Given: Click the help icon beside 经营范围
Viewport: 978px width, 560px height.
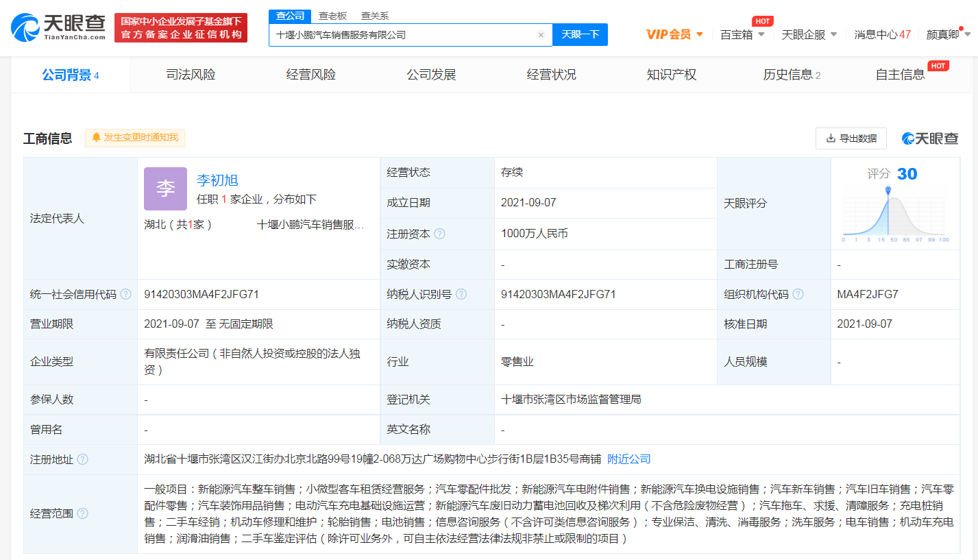Looking at the screenshot, I should pos(84,513).
